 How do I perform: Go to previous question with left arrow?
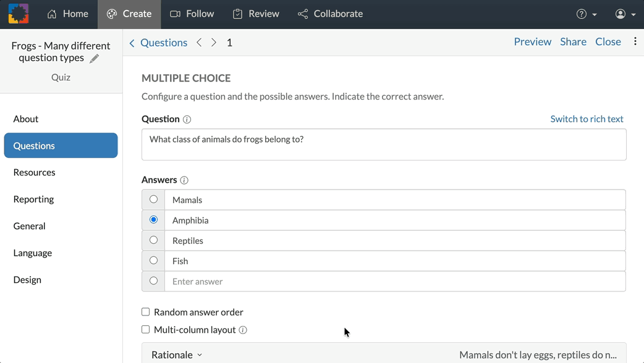[199, 42]
